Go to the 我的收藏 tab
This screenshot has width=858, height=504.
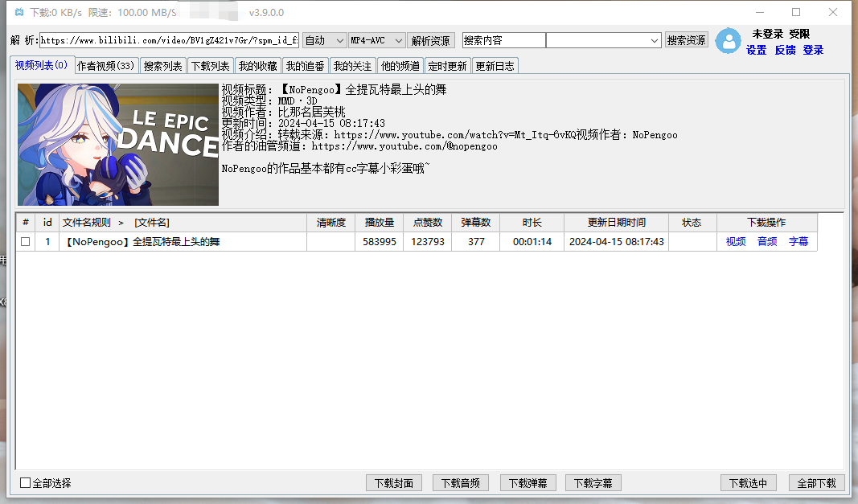pos(258,66)
